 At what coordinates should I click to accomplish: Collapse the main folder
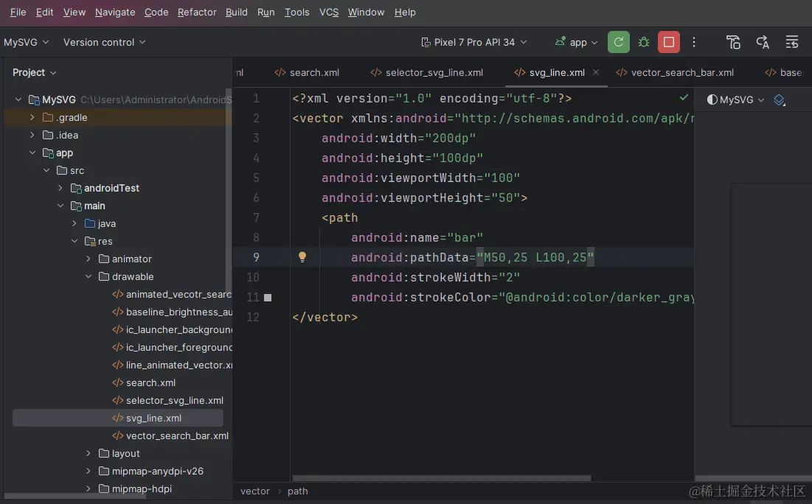click(x=60, y=206)
